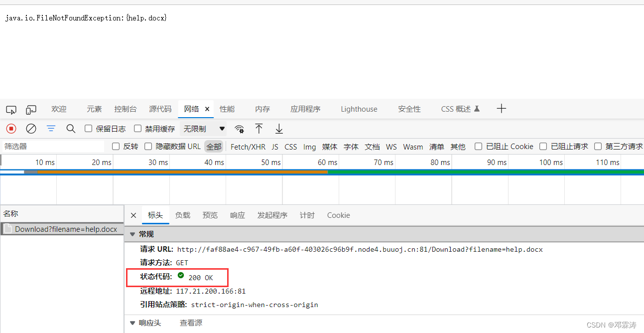Close the request details panel

pyautogui.click(x=133, y=215)
